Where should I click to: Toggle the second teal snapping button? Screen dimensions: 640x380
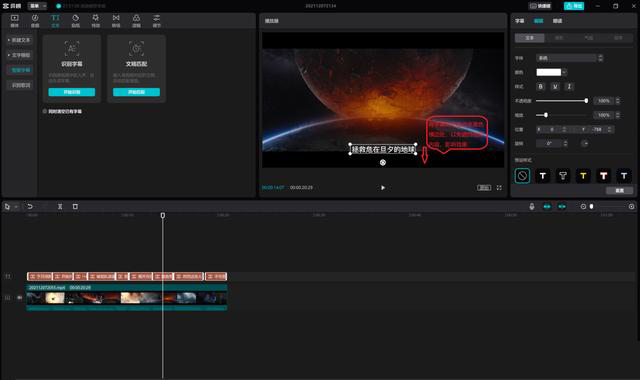coord(562,207)
